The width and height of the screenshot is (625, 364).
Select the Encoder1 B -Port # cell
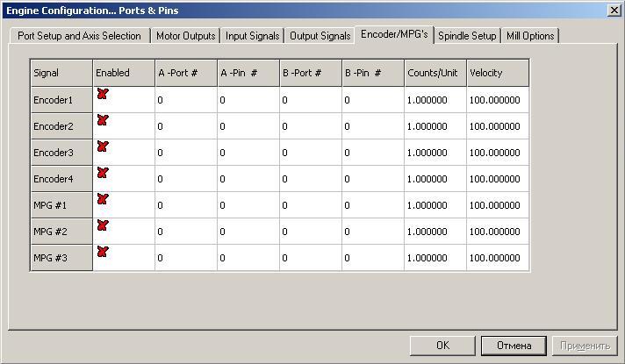tap(311, 100)
